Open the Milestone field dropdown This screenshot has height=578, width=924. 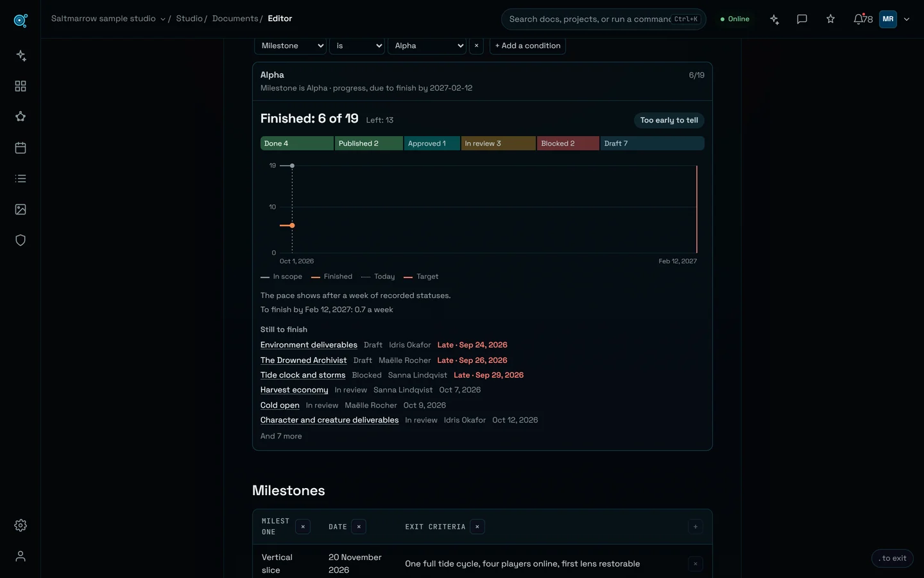[x=291, y=46]
